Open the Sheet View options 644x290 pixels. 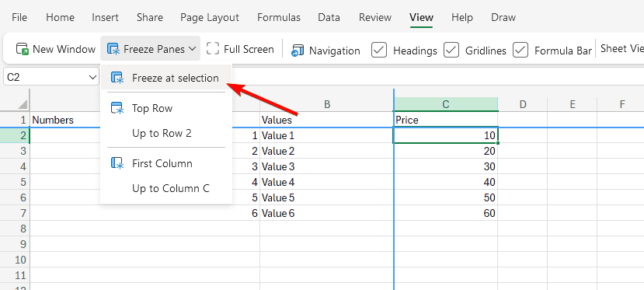pos(621,48)
